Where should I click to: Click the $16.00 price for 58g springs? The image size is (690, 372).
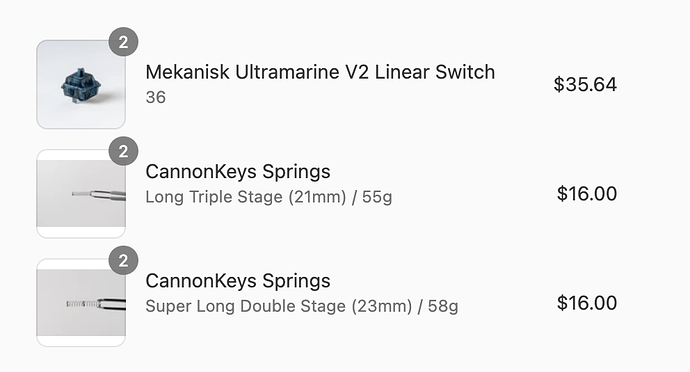tap(587, 303)
